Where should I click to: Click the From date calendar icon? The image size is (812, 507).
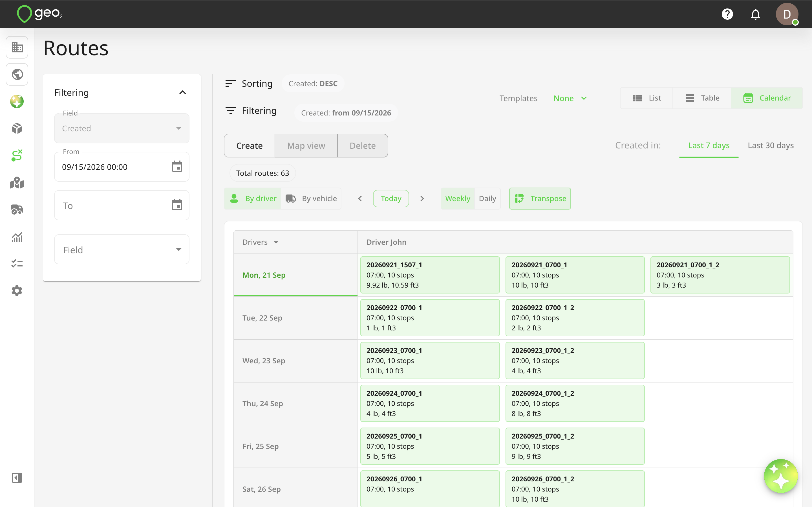tap(177, 167)
